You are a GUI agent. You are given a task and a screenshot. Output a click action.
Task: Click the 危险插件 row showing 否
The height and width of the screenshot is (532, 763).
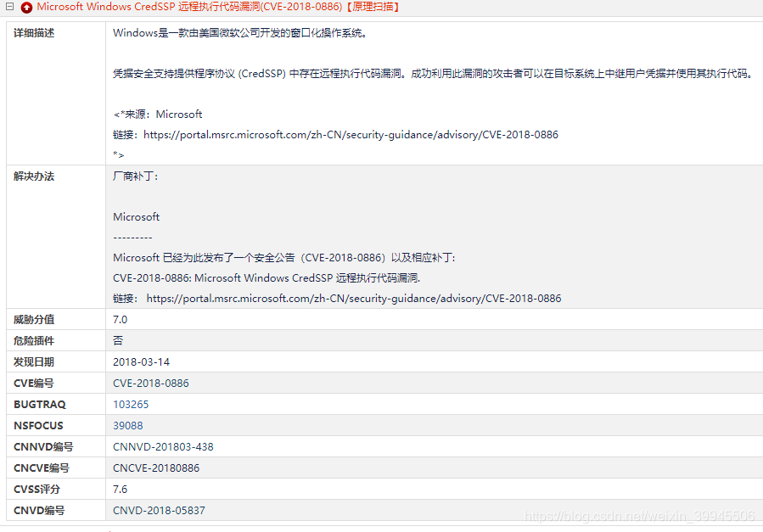tap(116, 340)
